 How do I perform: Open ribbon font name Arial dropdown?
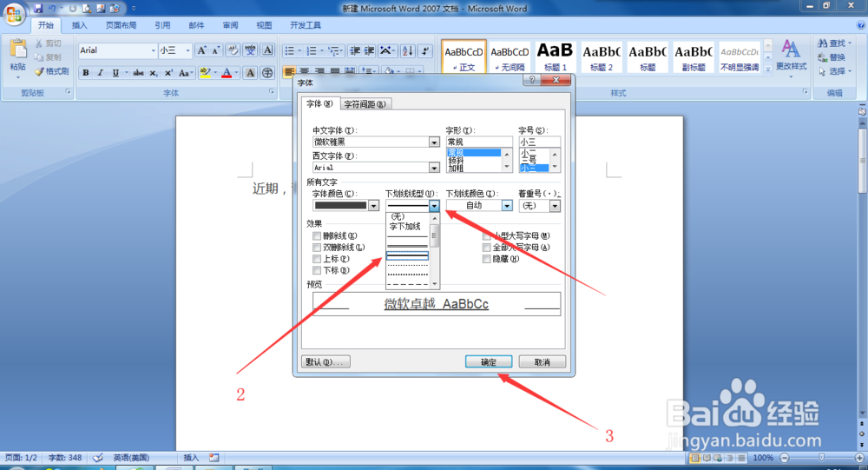pos(154,50)
